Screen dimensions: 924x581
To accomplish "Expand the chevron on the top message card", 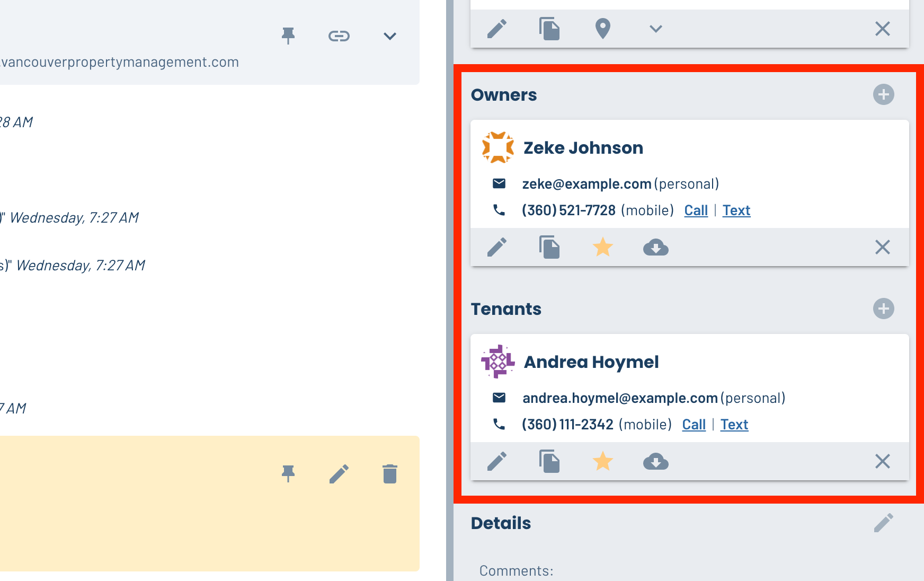I will 390,36.
